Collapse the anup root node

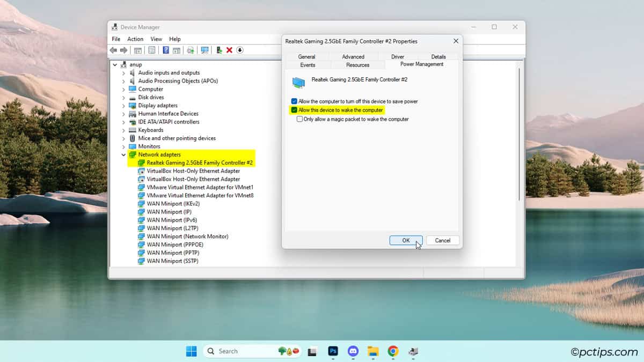pos(115,64)
